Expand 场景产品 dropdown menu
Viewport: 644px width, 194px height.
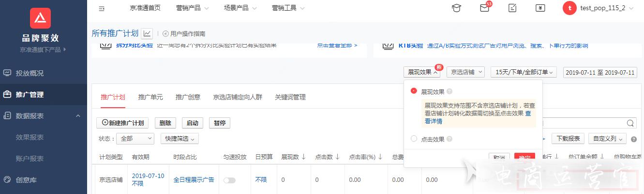pyautogui.click(x=240, y=8)
